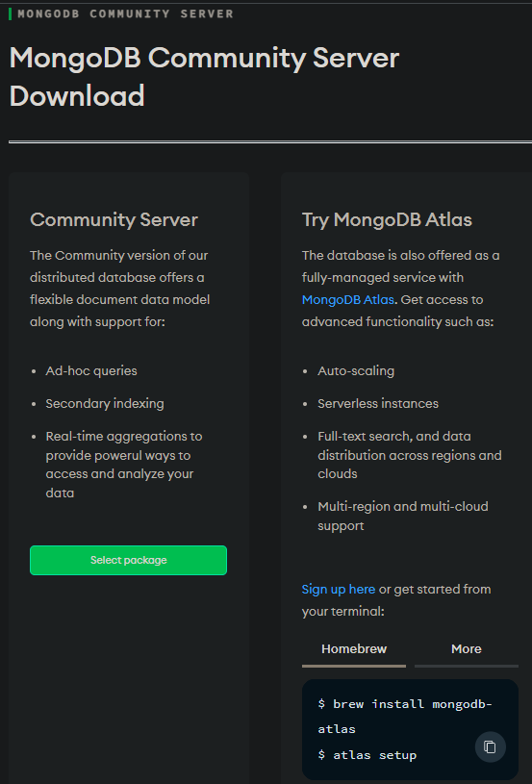Select the Serverless instances list item
The height and width of the screenshot is (784, 532).
(x=378, y=403)
